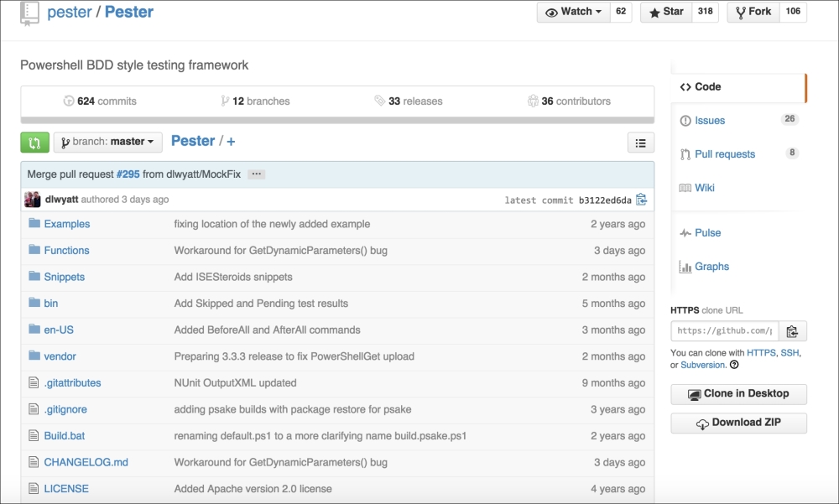
Task: Click the green compare branches button
Action: pyautogui.click(x=34, y=143)
